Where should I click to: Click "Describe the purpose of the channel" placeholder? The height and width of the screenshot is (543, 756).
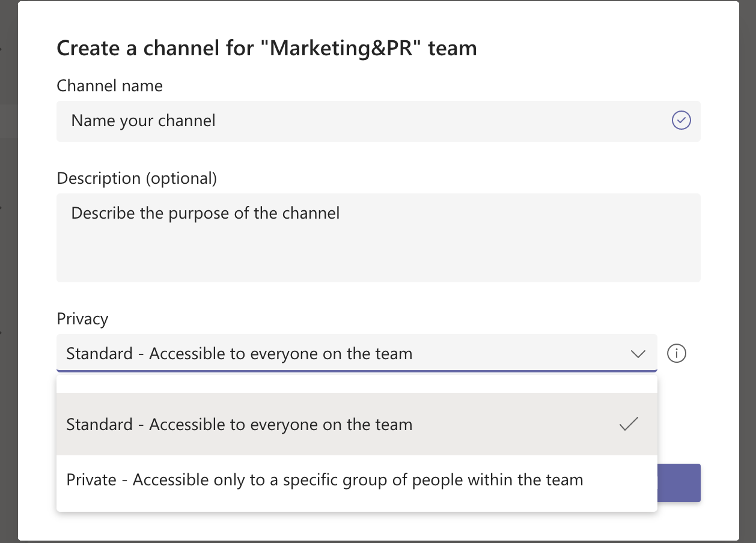[205, 213]
